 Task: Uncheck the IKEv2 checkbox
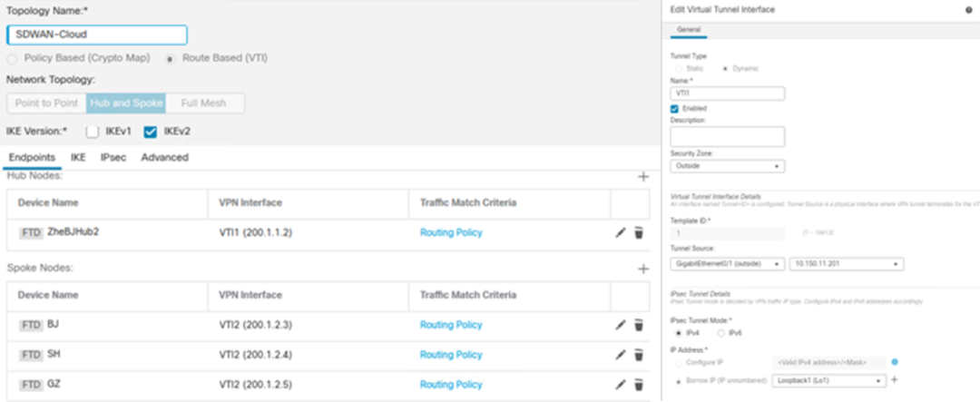[151, 132]
